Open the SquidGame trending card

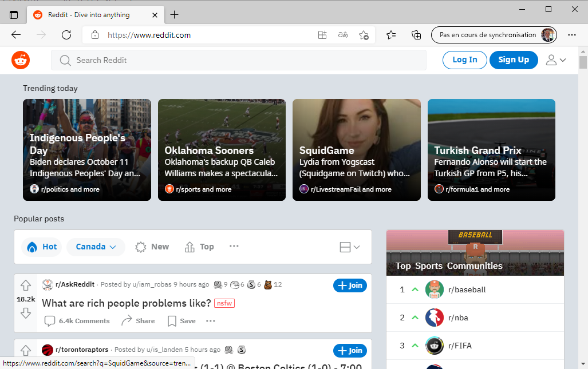[x=356, y=150]
